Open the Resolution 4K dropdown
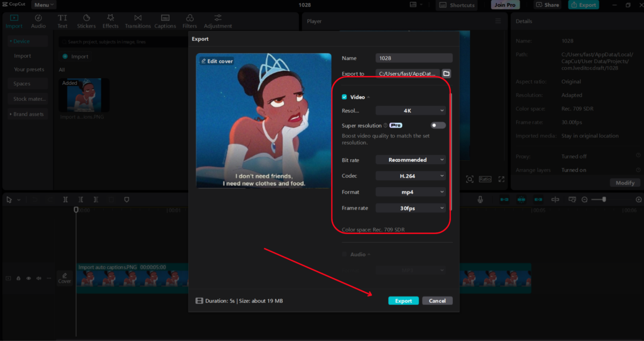Viewport: 644px width, 341px height. click(411, 110)
